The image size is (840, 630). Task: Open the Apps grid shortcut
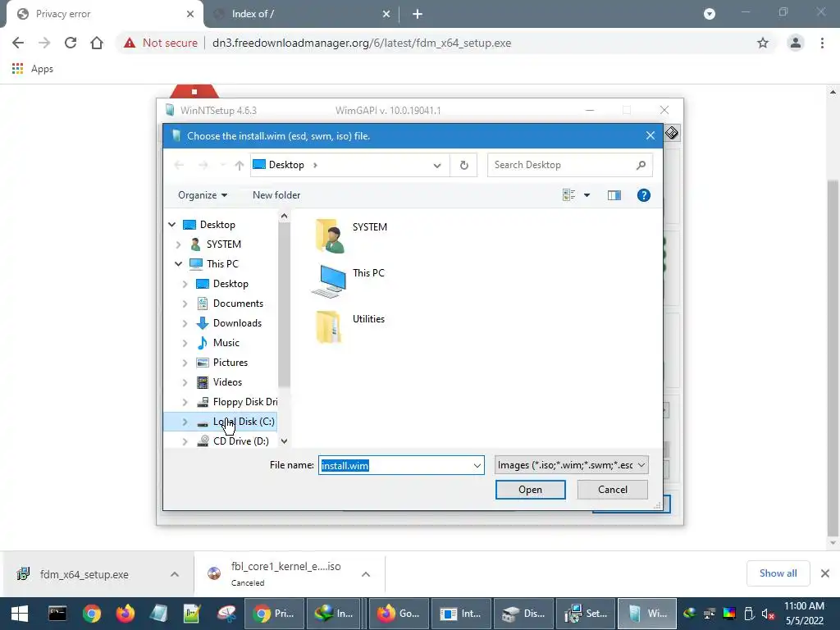pyautogui.click(x=18, y=69)
